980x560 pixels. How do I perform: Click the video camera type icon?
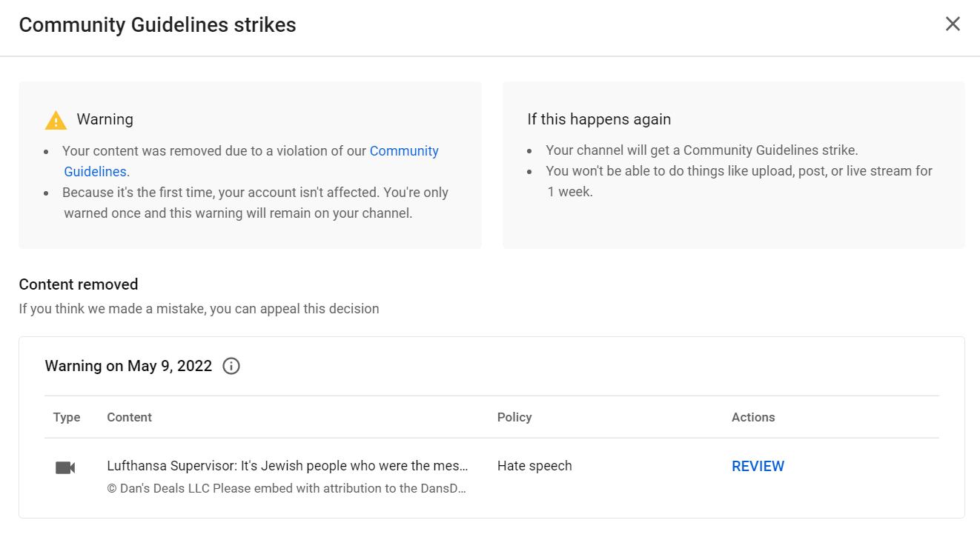pos(65,467)
